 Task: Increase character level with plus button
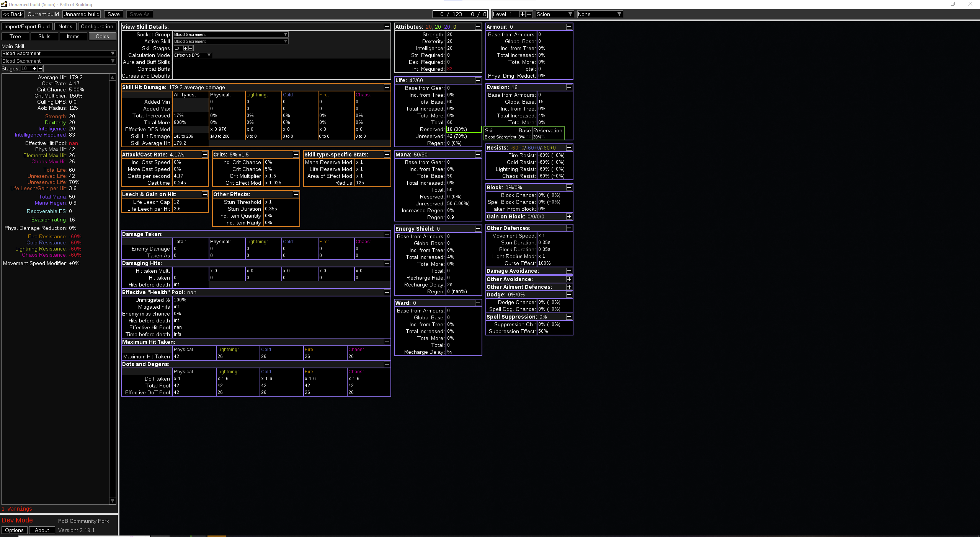click(x=522, y=14)
